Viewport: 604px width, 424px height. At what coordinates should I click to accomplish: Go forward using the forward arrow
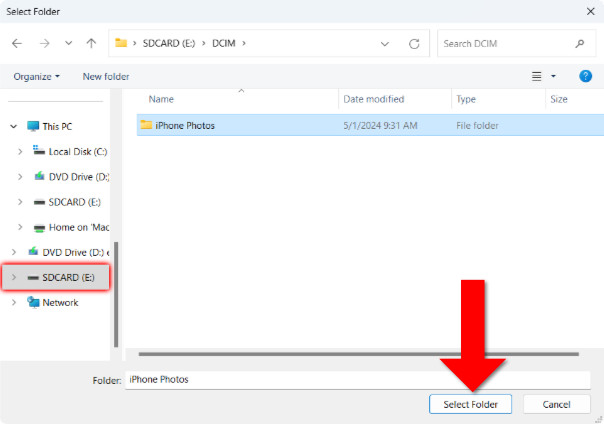coord(45,44)
